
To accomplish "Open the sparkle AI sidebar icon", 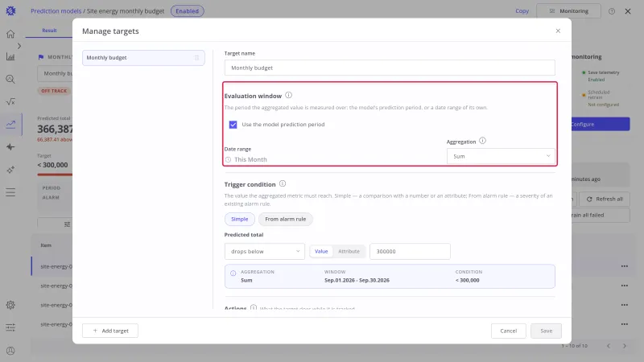I will (x=10, y=170).
